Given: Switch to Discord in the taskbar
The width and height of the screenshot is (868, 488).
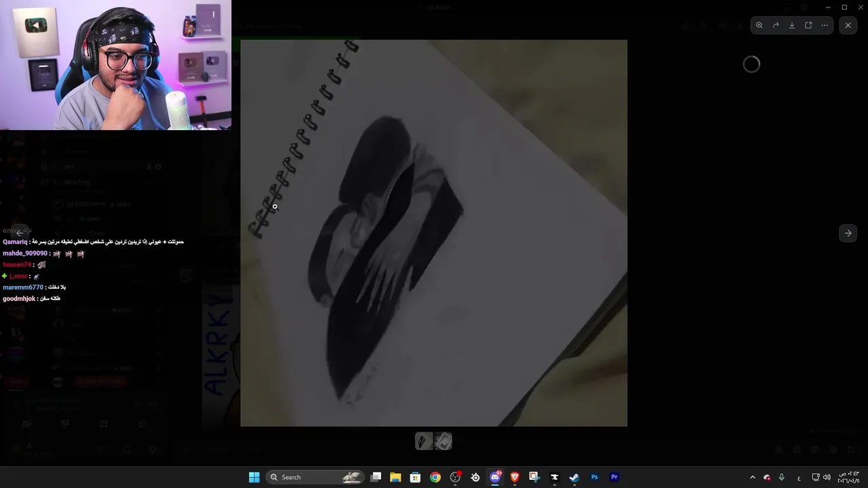Looking at the screenshot, I should click(x=495, y=477).
